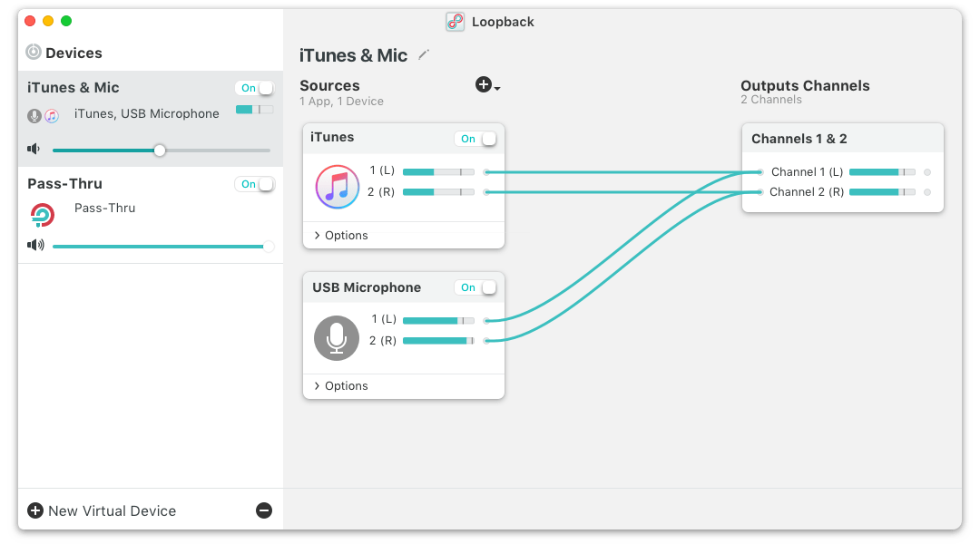
Task: Click iTunes 1 (L) output connector dot
Action: tap(486, 171)
